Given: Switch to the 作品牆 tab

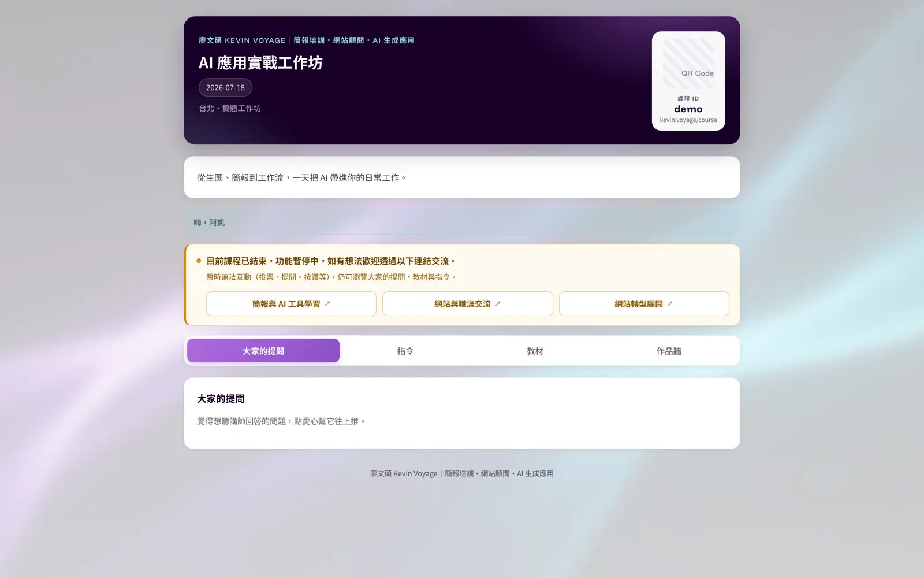Looking at the screenshot, I should (x=669, y=351).
